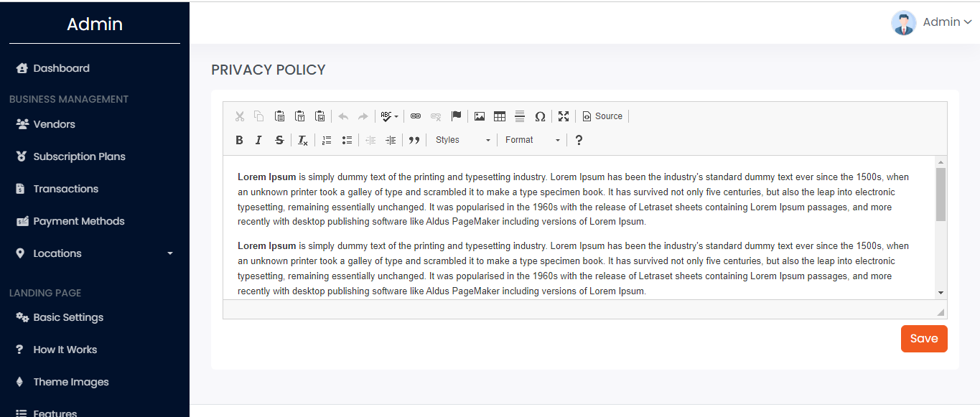
Task: Toggle bold formatting in the editor
Action: tap(240, 140)
